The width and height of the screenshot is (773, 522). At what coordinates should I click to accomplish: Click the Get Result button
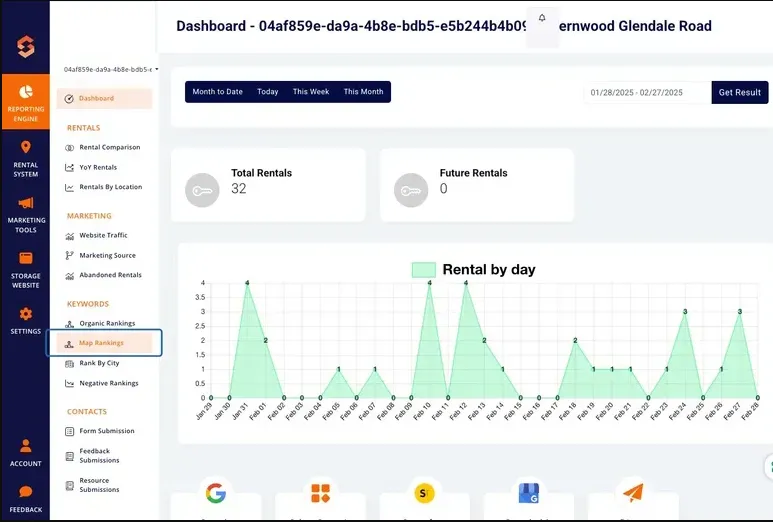pyautogui.click(x=739, y=92)
